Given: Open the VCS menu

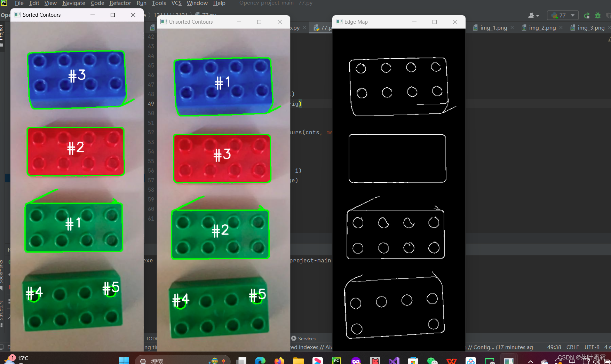Looking at the screenshot, I should (x=176, y=3).
